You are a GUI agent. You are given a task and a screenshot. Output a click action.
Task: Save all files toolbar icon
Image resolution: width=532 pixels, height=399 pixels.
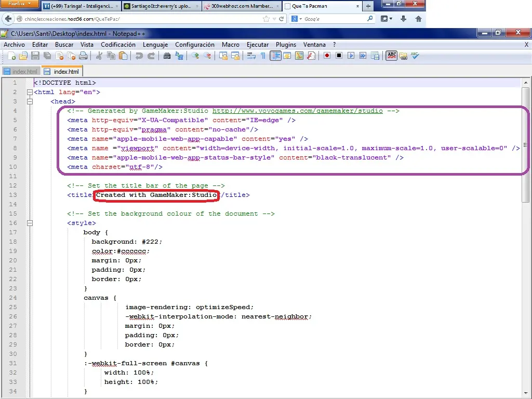(47, 56)
